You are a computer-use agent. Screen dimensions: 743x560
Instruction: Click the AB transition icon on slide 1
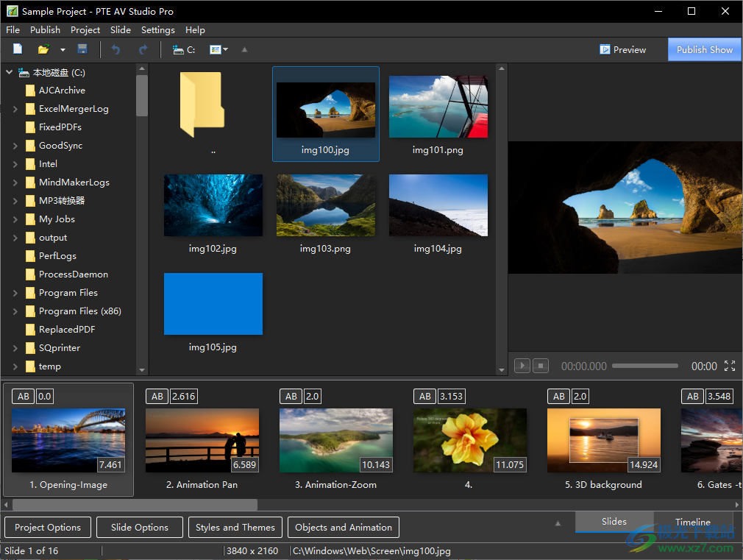click(24, 397)
